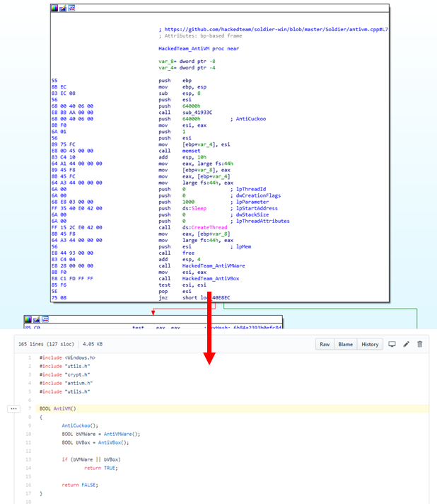Open file in GitHub Desktop icon
The width and height of the screenshot is (437, 504).
click(x=392, y=344)
